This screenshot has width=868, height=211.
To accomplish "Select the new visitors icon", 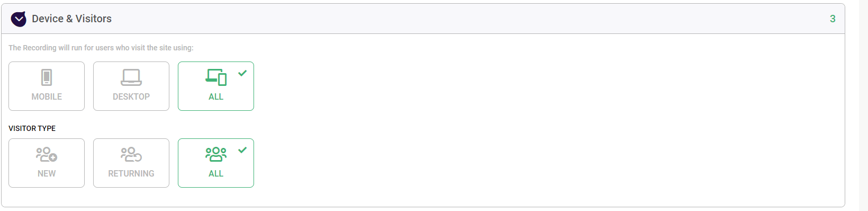I will tap(47, 154).
